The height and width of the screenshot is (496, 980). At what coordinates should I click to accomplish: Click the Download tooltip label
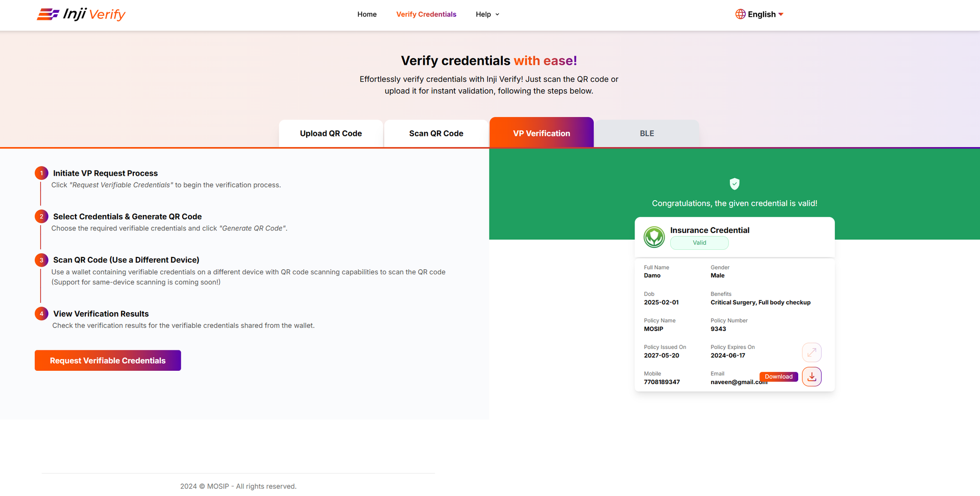point(778,377)
